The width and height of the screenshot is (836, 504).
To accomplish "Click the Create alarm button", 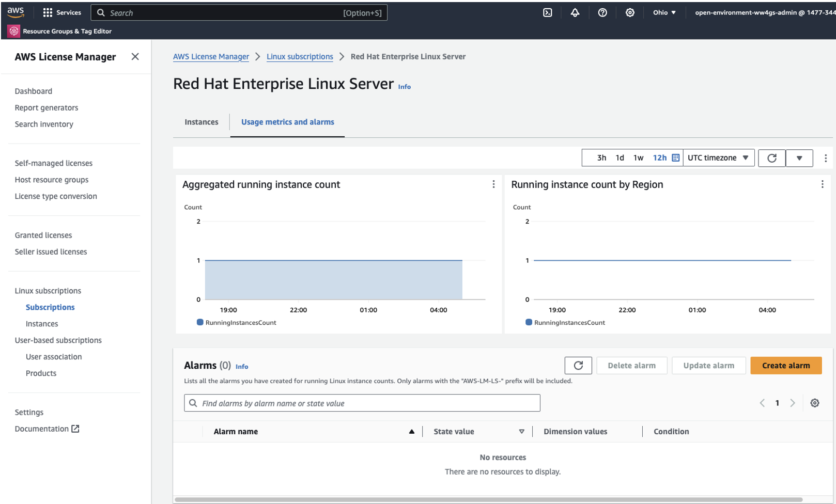I will tap(786, 366).
